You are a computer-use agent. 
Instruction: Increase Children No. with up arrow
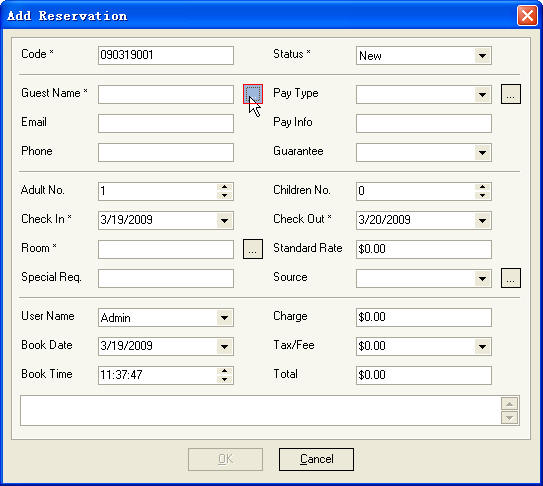pos(482,187)
